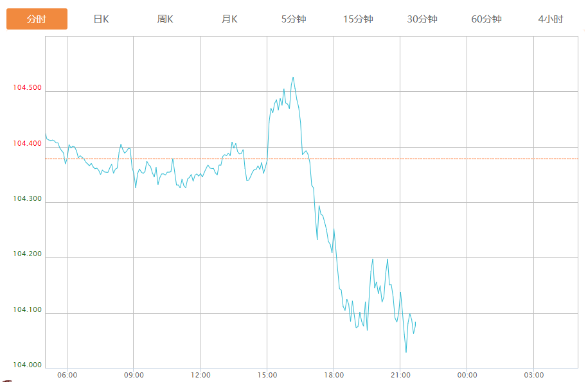The height and width of the screenshot is (382, 588).
Task: Select the 4小时 interval tab
Action: [551, 19]
